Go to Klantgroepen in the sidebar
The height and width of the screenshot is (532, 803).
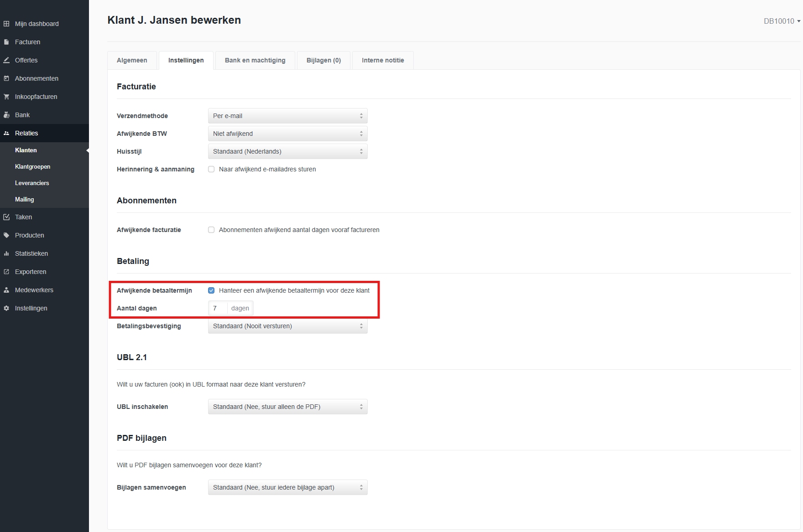(x=33, y=166)
